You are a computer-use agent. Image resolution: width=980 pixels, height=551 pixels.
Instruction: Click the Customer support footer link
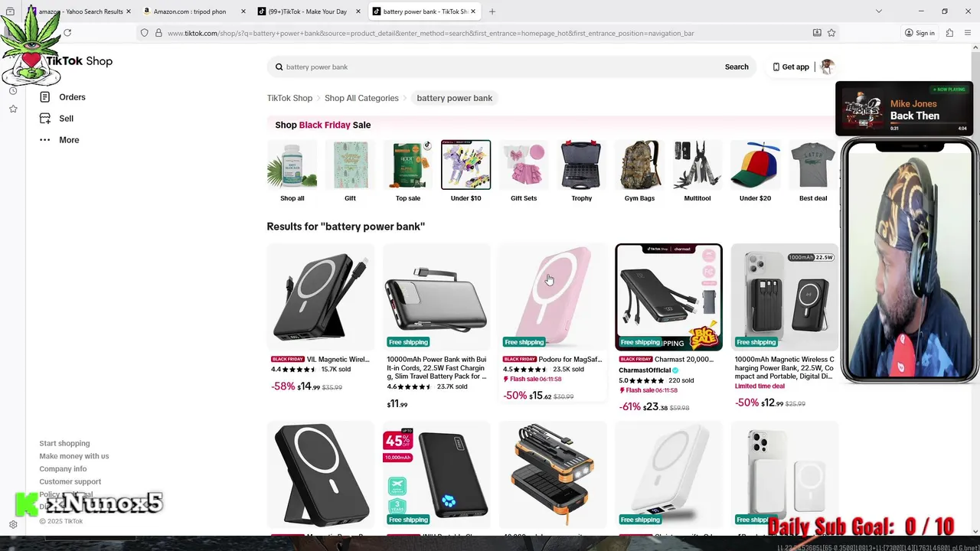click(70, 481)
